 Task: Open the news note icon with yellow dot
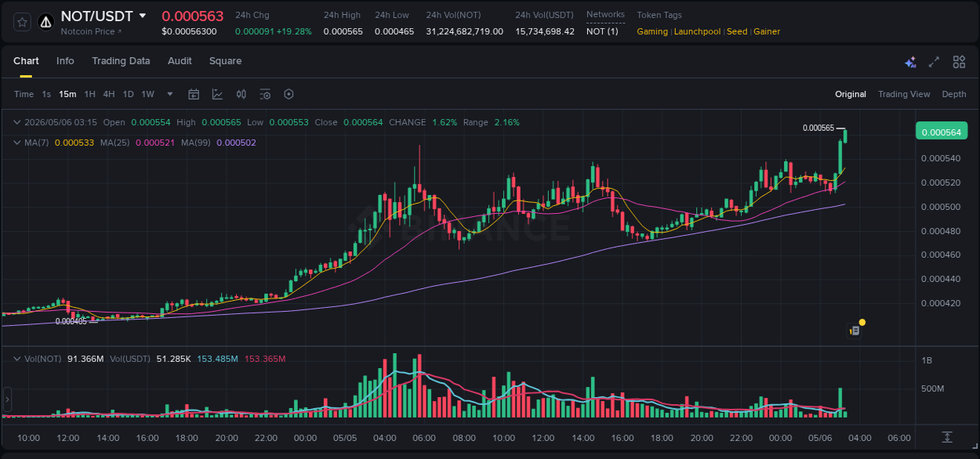pos(857,329)
